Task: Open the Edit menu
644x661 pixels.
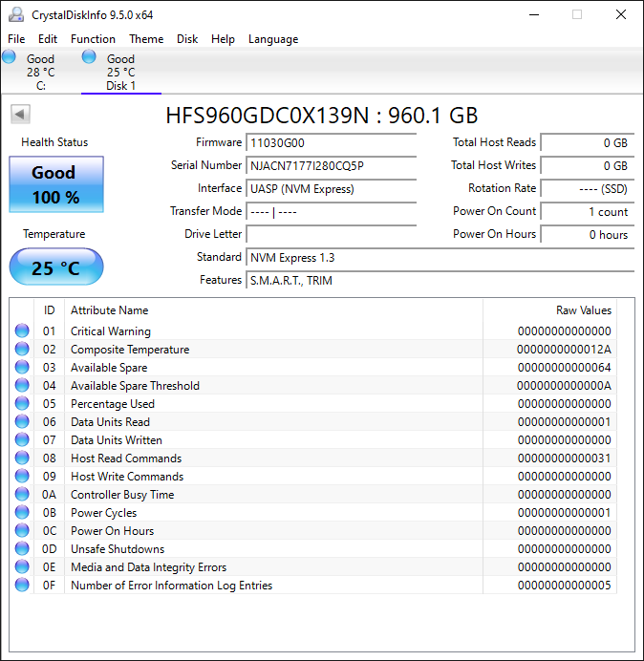Action: tap(48, 39)
